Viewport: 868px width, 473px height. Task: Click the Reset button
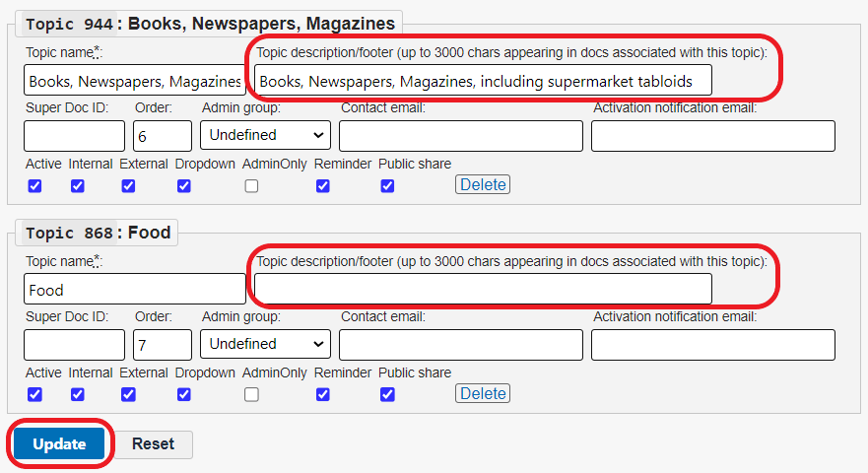pos(154,444)
